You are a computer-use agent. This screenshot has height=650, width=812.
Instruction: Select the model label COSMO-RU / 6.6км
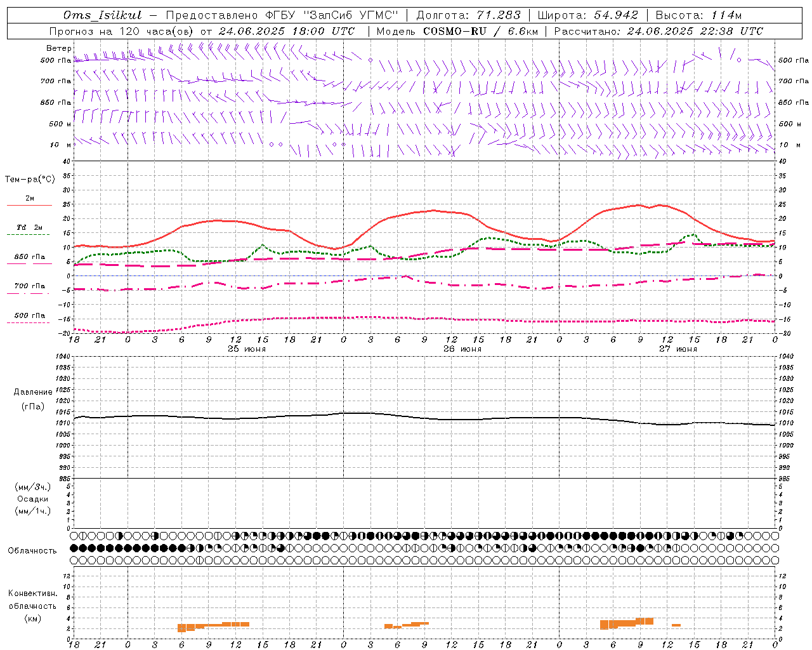(480, 31)
